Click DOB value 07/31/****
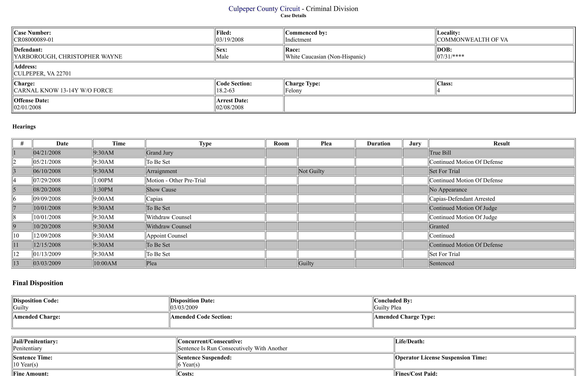 click(451, 57)
